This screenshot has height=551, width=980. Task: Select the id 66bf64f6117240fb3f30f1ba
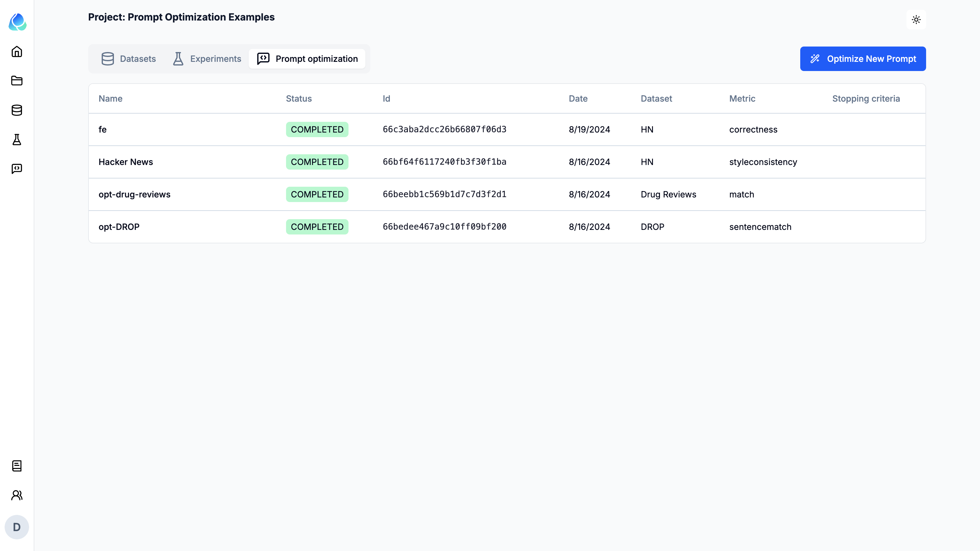444,162
